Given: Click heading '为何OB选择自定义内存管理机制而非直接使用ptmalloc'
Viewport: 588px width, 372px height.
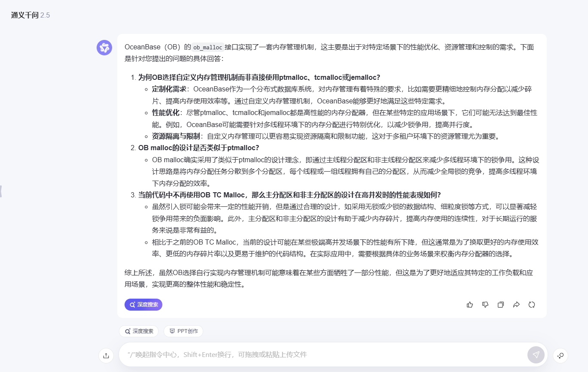Looking at the screenshot, I should click(259, 77).
